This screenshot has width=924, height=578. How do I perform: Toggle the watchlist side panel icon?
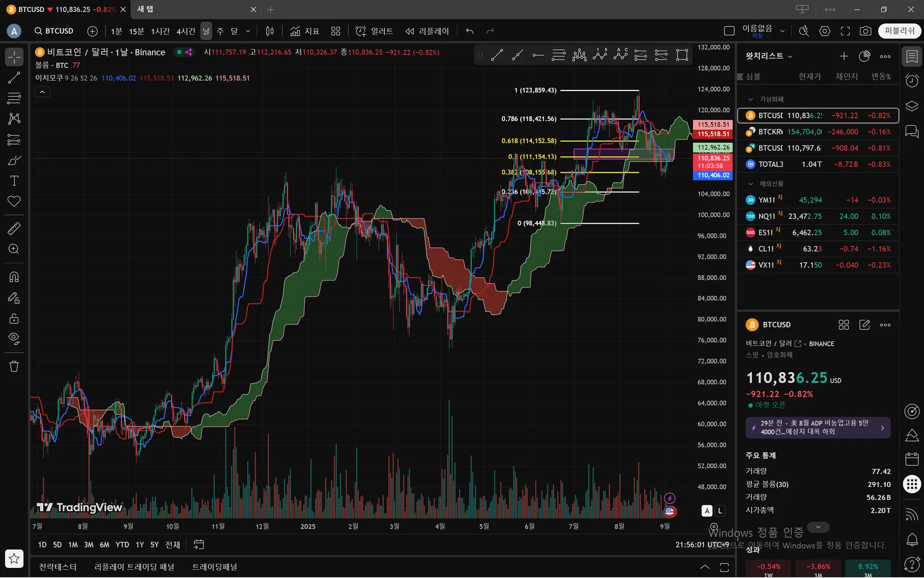912,56
